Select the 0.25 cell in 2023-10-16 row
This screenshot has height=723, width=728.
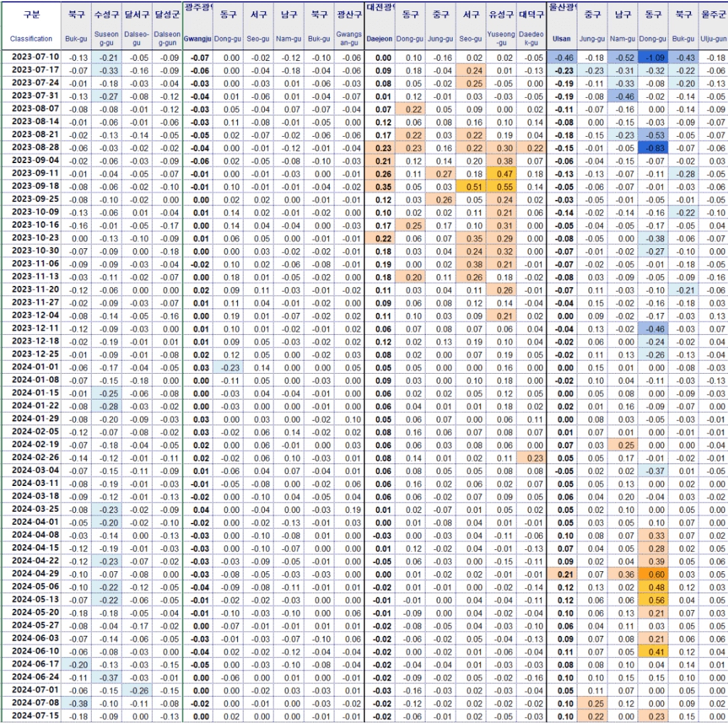click(x=410, y=226)
